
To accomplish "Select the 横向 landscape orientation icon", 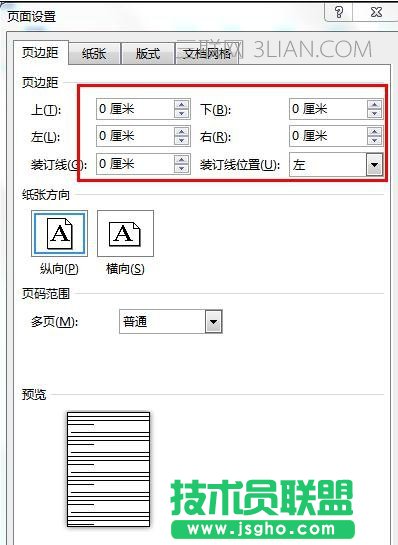I will 125,233.
